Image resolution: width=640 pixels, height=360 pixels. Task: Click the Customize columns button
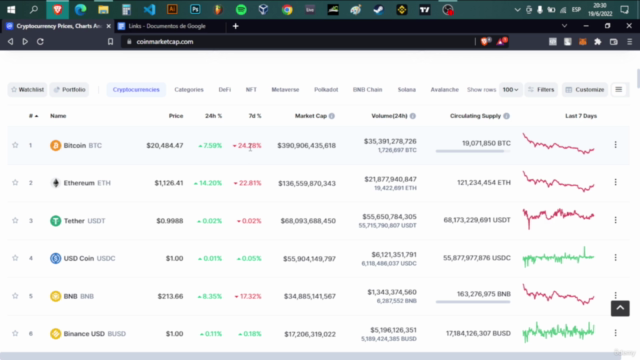point(585,89)
